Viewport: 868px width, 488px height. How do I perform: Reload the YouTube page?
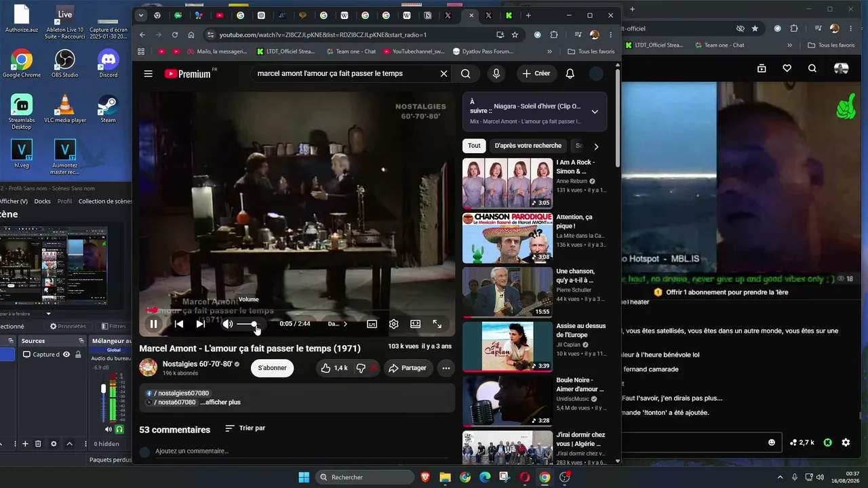(175, 35)
